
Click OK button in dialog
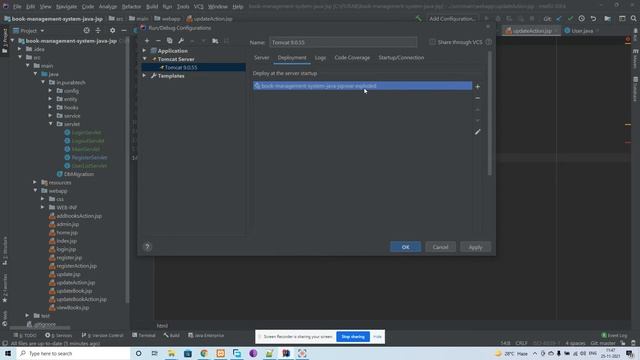[x=405, y=247]
